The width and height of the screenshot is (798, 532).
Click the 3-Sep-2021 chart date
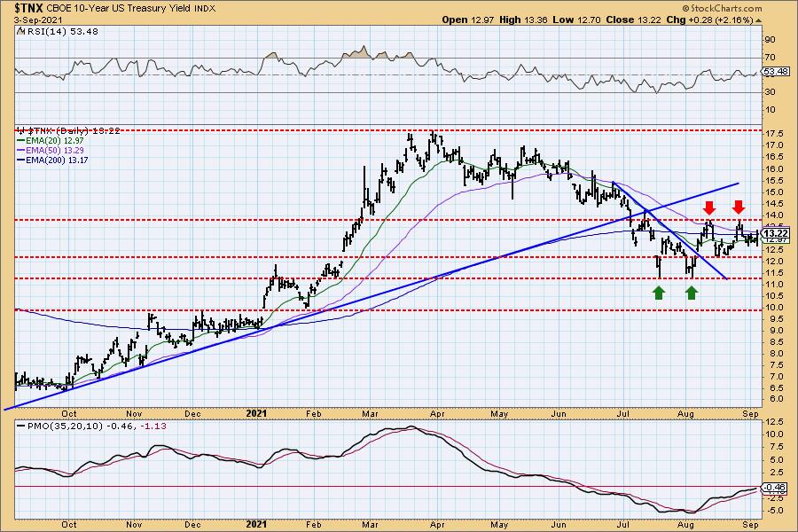point(39,20)
